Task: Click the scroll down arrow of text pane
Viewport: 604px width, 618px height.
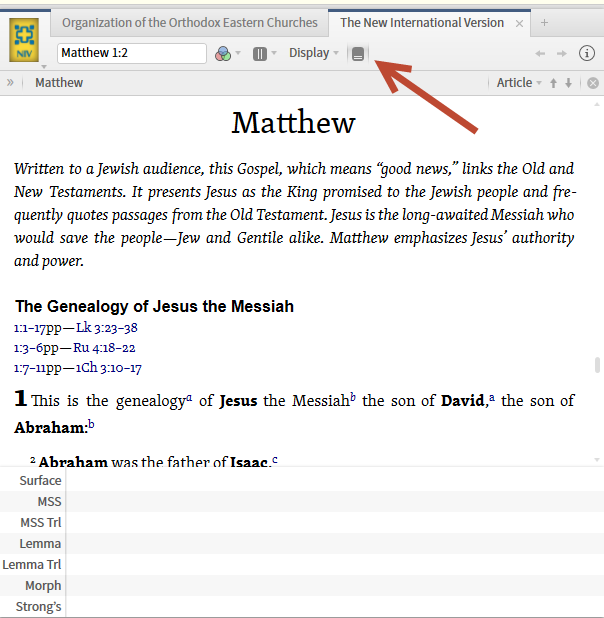Action: 597,460
